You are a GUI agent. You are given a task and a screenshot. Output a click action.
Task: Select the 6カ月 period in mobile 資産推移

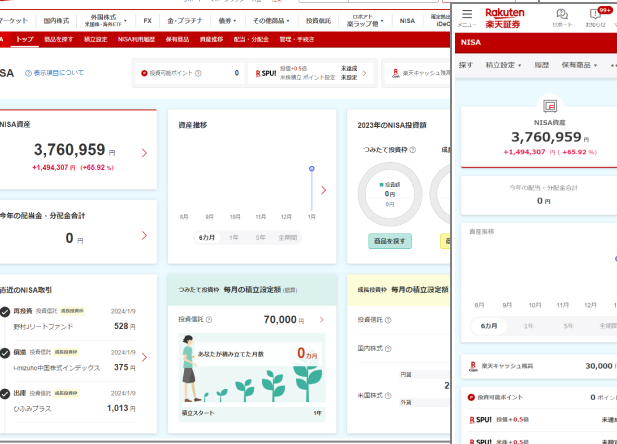coord(489,326)
